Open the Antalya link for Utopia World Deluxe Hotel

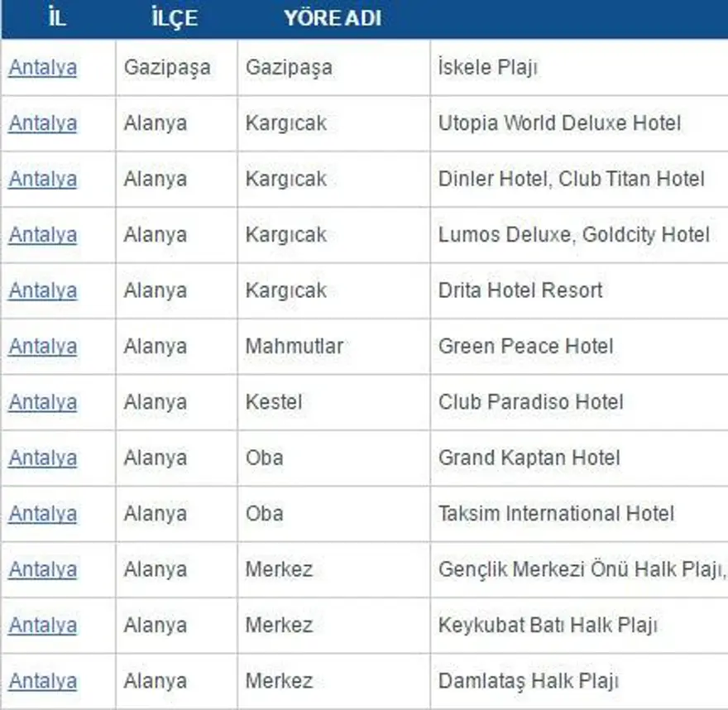click(x=42, y=122)
